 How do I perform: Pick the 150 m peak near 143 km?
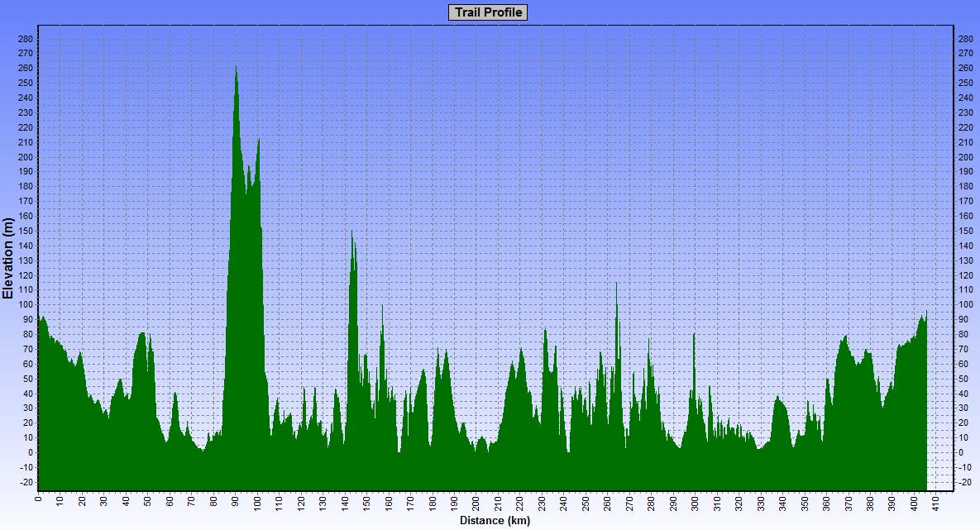[352, 232]
